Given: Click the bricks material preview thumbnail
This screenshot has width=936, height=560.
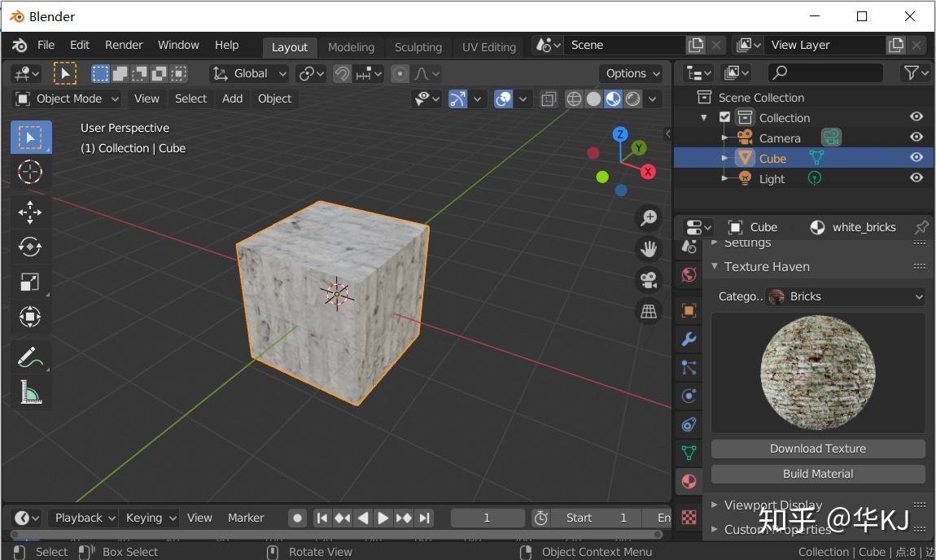Looking at the screenshot, I should tap(817, 373).
